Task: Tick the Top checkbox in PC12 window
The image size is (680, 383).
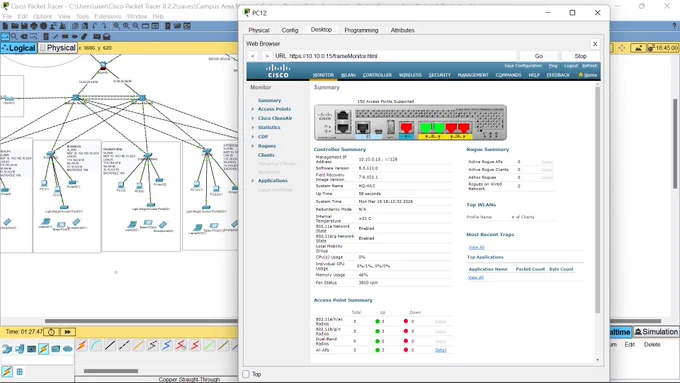Action: pyautogui.click(x=246, y=374)
